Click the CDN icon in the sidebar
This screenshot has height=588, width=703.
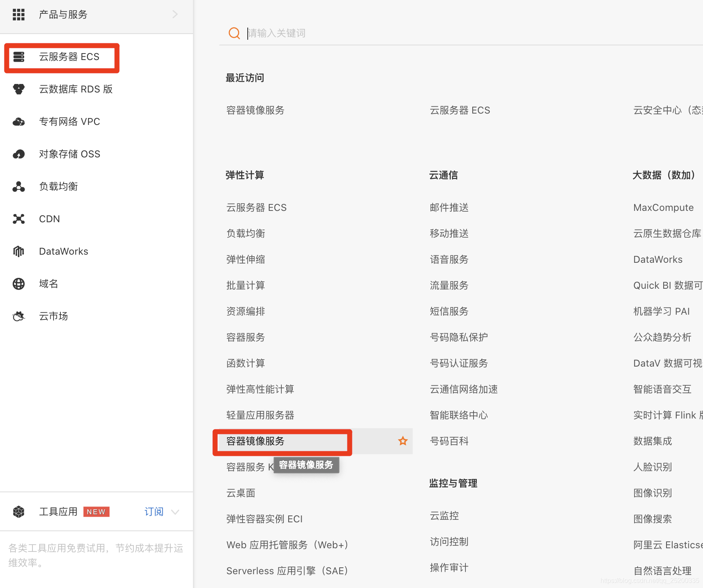coord(19,219)
